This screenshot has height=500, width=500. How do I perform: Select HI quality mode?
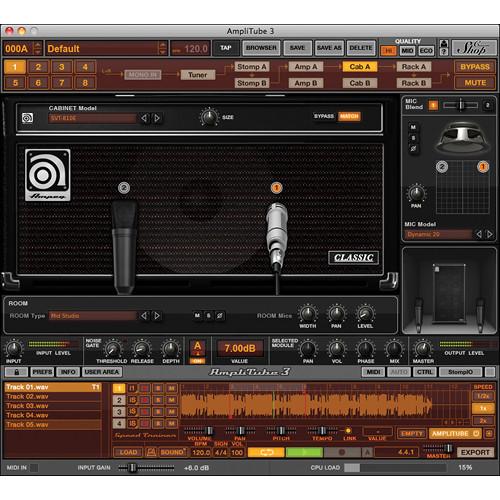[x=389, y=51]
